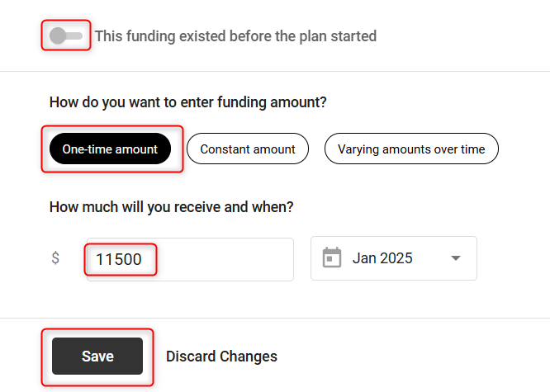Click the 'Constant amount' pill's text
The width and height of the screenshot is (550, 392).
point(247,149)
